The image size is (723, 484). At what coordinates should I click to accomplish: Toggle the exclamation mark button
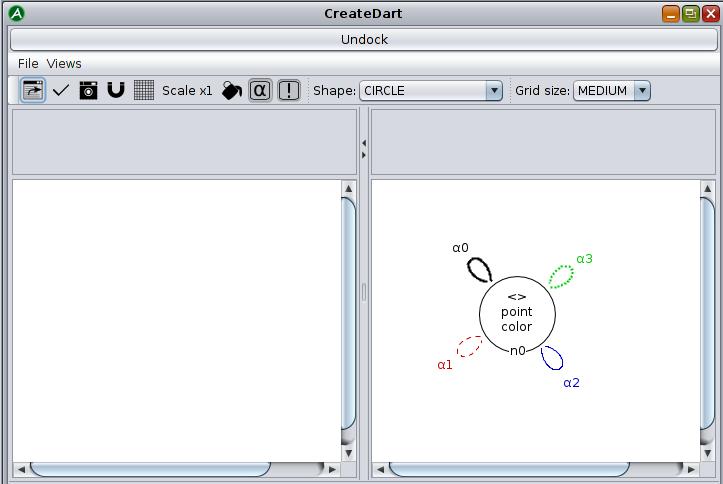(x=289, y=90)
